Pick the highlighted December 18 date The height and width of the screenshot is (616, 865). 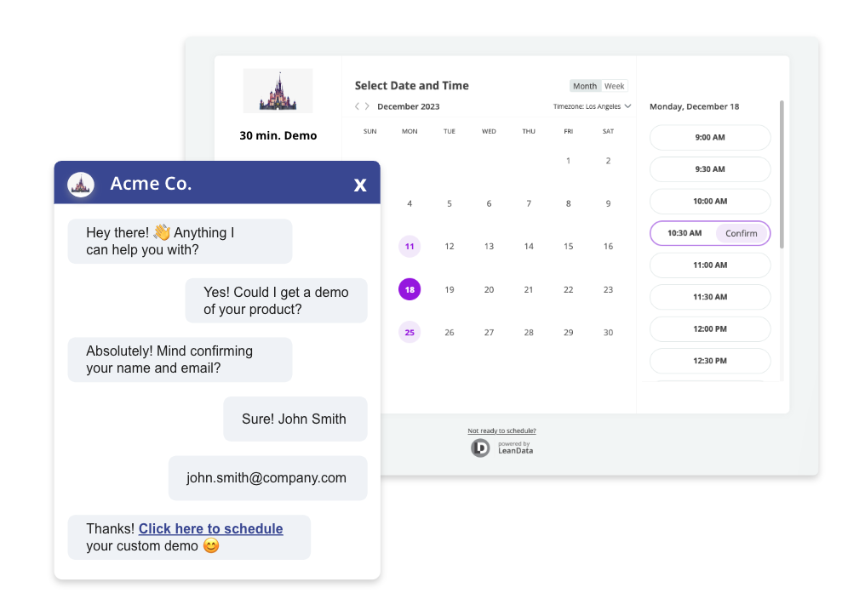410,289
